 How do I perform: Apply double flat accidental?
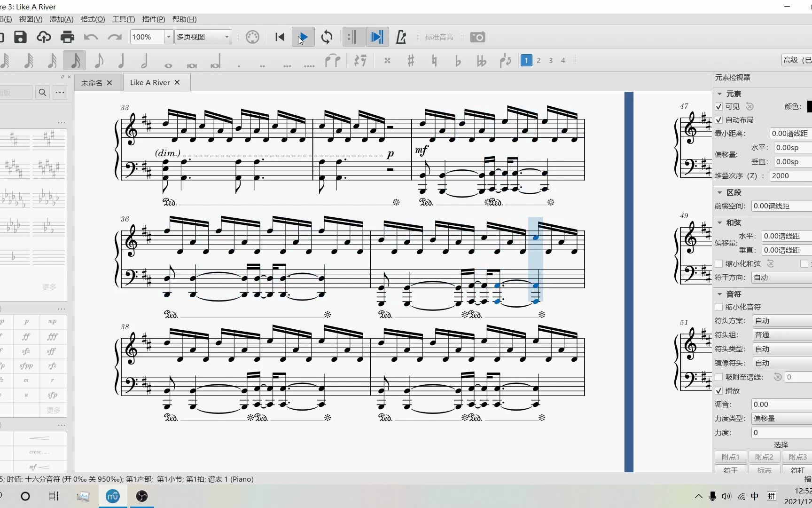point(481,61)
